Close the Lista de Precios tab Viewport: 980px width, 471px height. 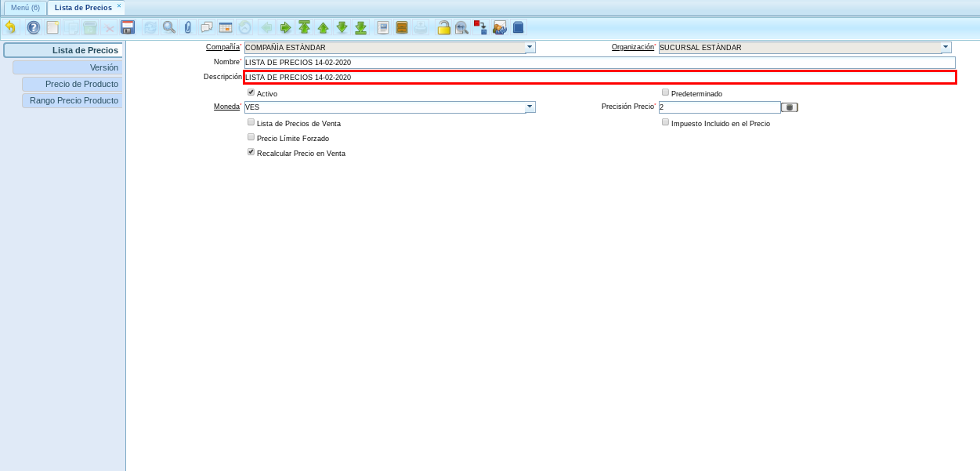tap(119, 5)
